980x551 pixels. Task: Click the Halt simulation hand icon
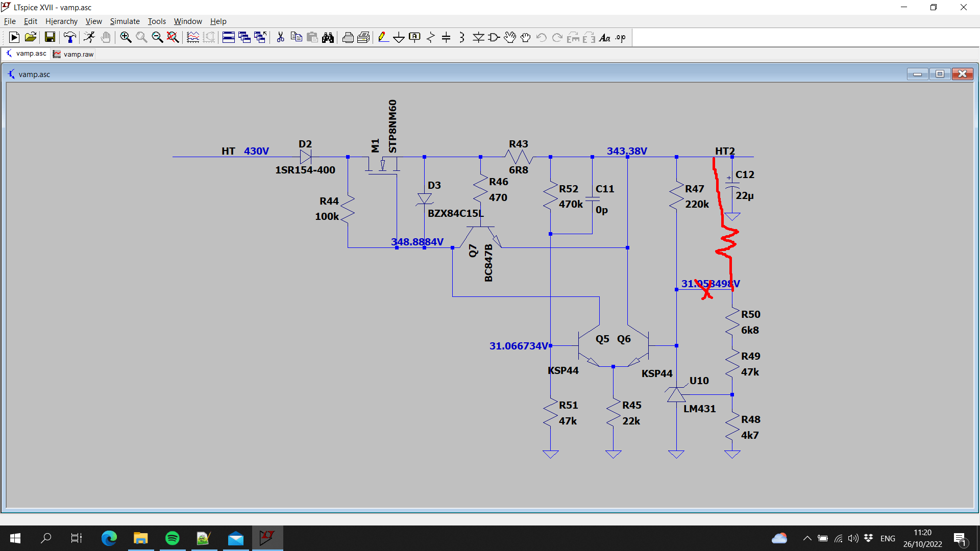[105, 37]
